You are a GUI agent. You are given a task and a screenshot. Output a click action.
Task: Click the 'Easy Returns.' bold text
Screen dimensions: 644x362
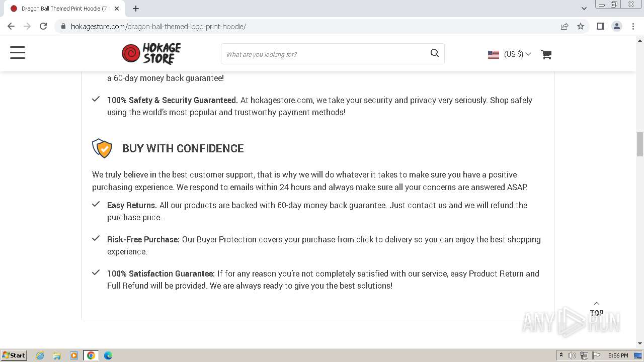132,205
